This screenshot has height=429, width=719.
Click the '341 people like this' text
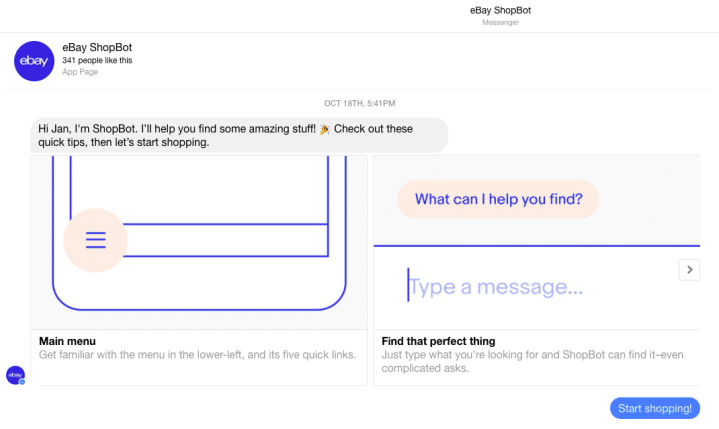click(97, 60)
